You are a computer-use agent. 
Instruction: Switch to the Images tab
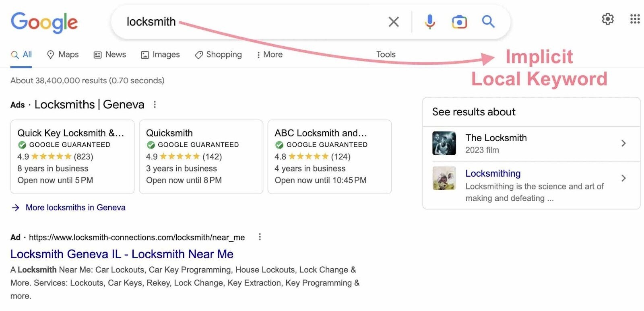(160, 55)
